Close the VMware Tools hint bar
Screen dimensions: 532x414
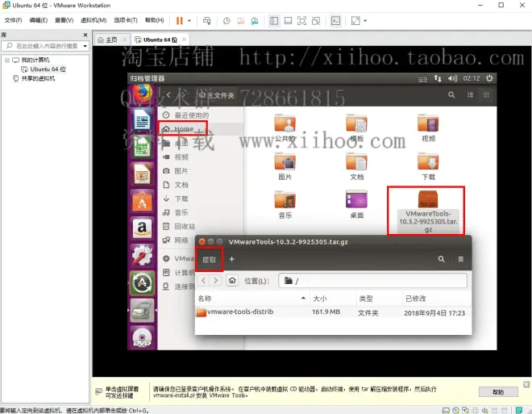tap(526, 384)
